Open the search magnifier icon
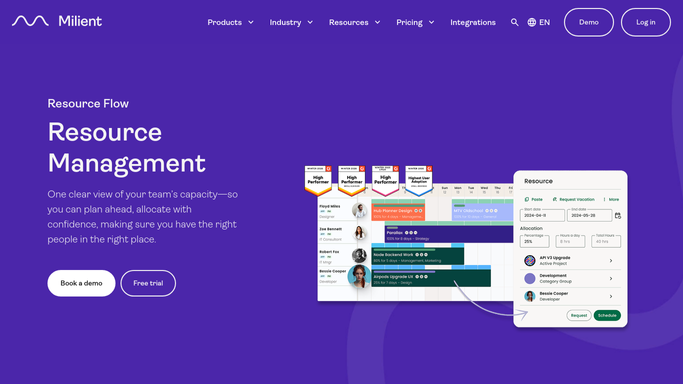This screenshot has width=683, height=384. [x=514, y=22]
